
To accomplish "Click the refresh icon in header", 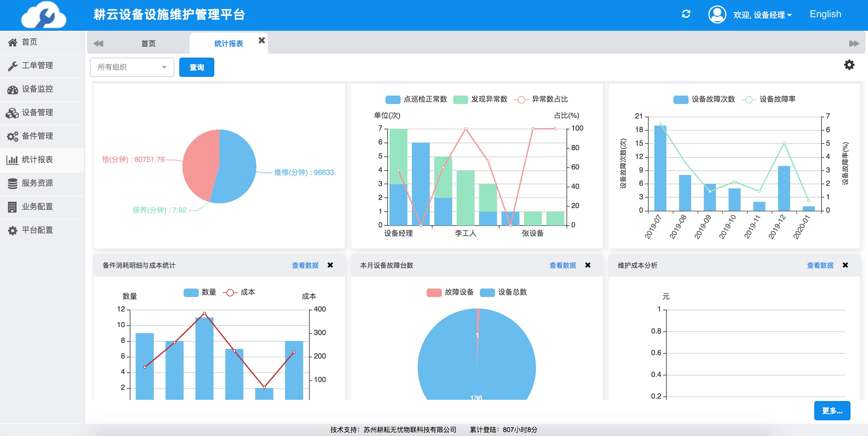I will (x=686, y=14).
